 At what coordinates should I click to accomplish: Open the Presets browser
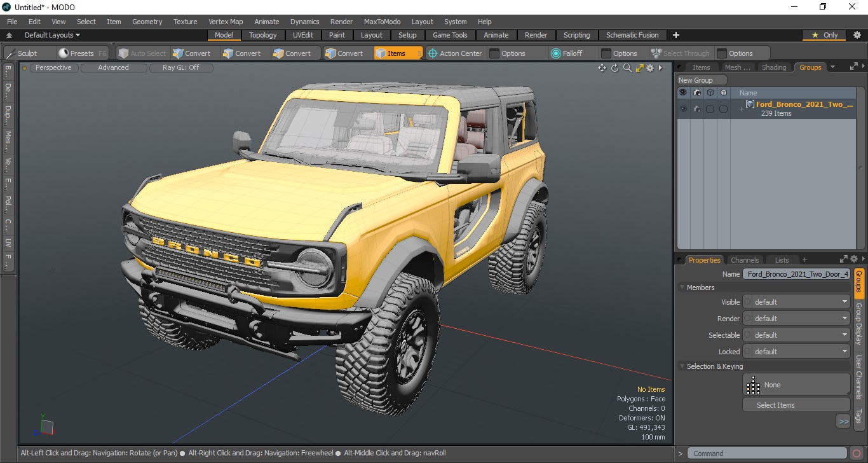point(82,53)
